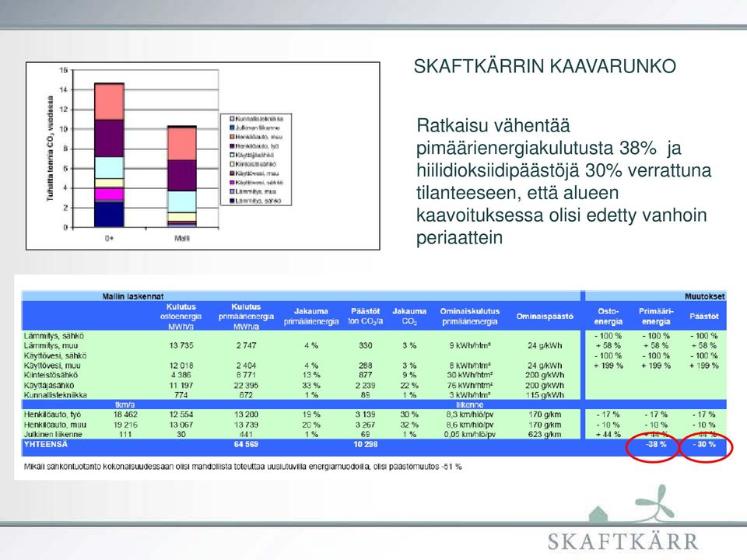Click the footnote starting 'Mikäli sähköntuotanto'
Screen dimensions: 747x560
[x=243, y=467]
